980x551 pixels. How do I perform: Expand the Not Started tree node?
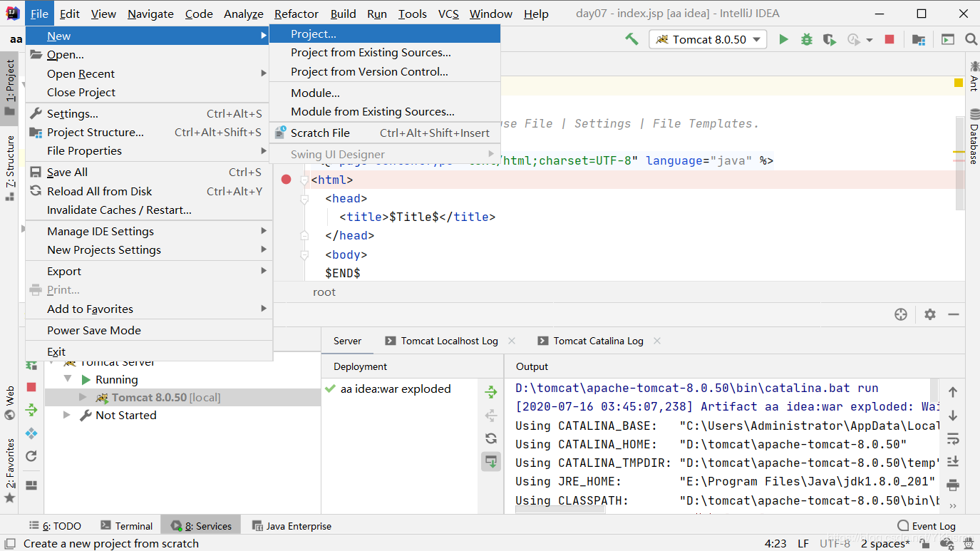point(67,415)
